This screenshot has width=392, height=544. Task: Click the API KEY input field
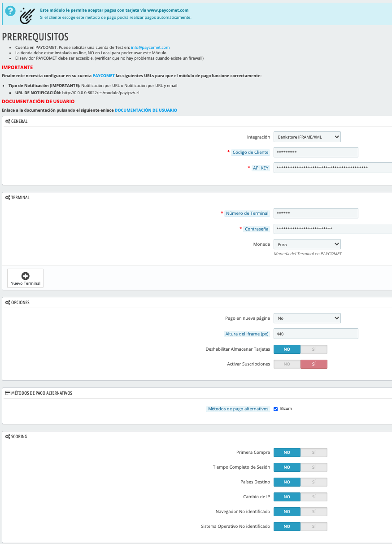pyautogui.click(x=332, y=168)
